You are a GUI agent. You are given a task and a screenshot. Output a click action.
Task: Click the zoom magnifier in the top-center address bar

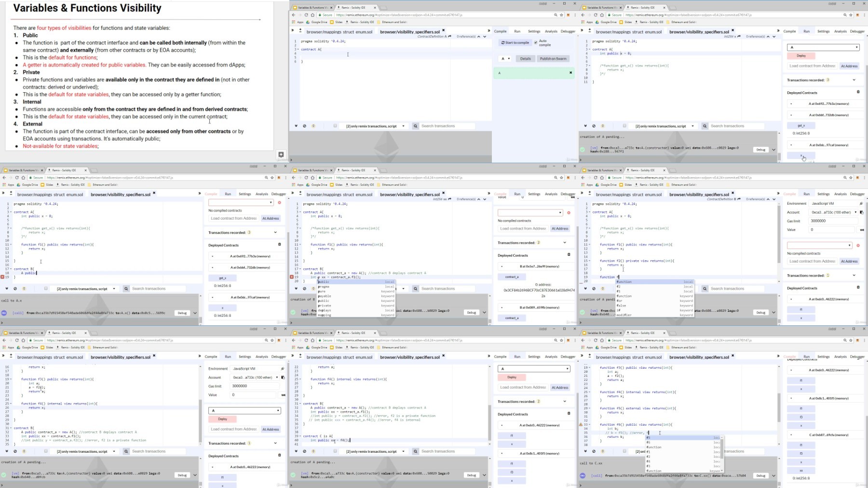(556, 15)
